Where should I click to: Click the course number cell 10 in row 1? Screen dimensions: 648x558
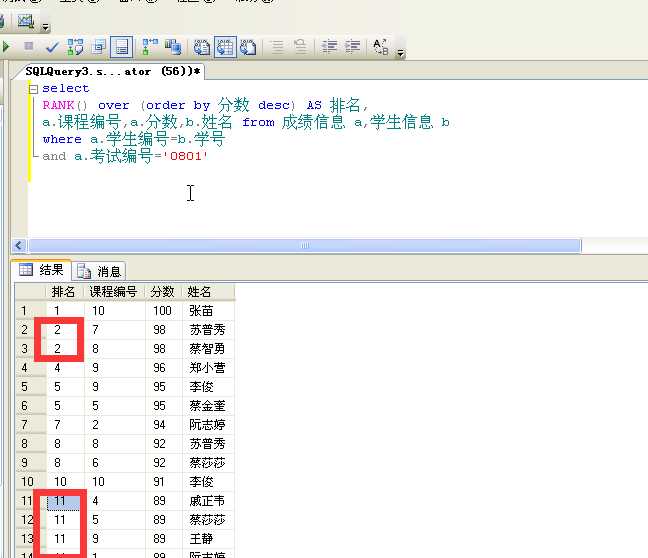[115, 310]
